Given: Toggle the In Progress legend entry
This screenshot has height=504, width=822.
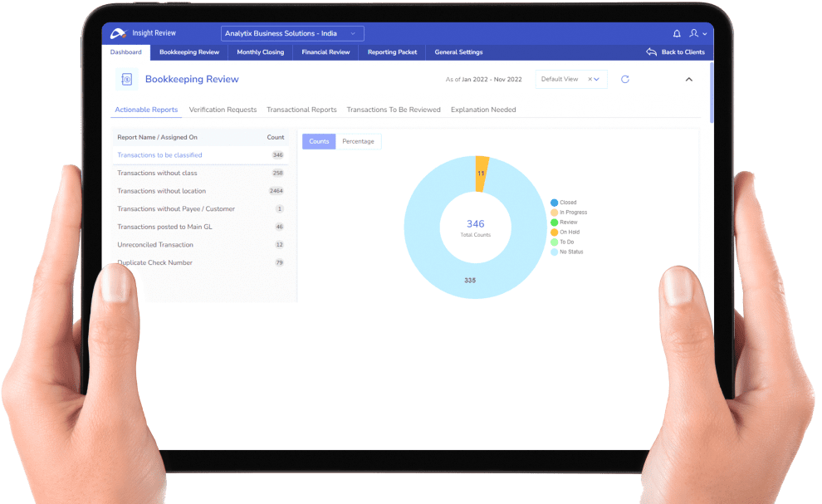Looking at the screenshot, I should pos(573,212).
